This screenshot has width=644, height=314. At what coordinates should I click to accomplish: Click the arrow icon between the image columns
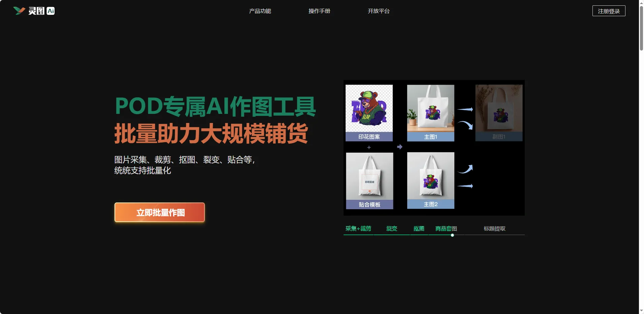(399, 147)
